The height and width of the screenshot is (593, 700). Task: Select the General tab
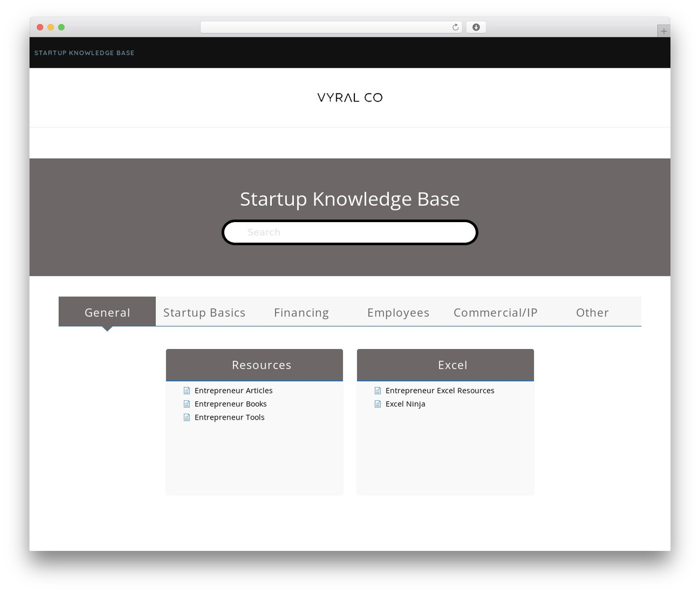107,312
